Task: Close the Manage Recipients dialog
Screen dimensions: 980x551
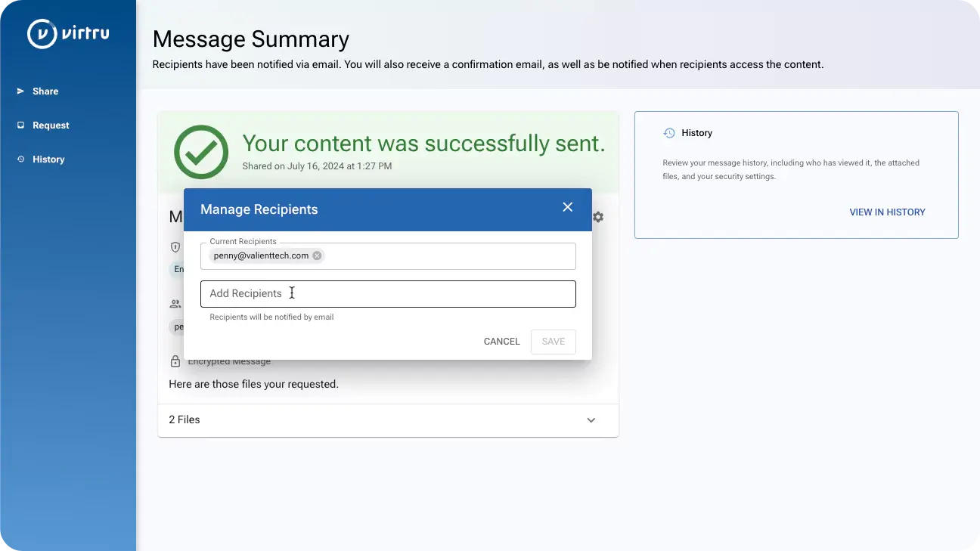Action: click(x=567, y=207)
